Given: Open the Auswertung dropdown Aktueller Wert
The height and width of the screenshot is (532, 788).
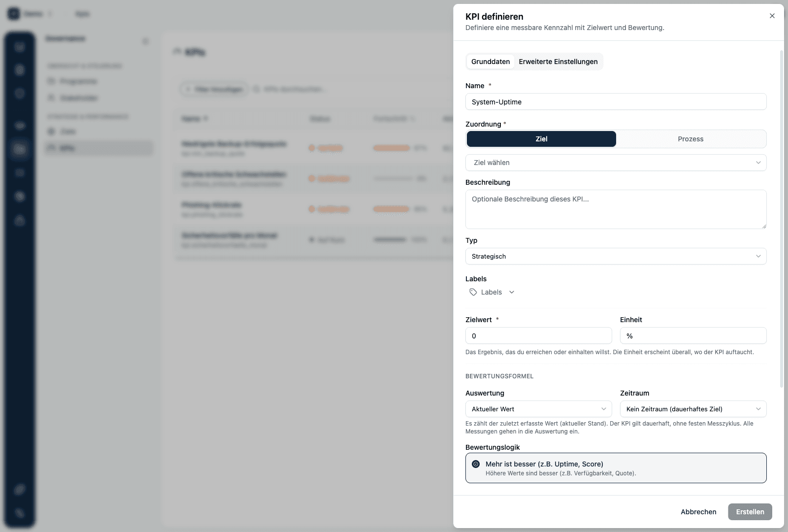Looking at the screenshot, I should click(538, 409).
